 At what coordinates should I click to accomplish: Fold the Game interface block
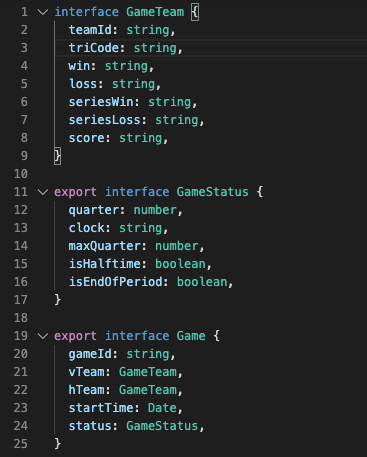click(x=43, y=336)
